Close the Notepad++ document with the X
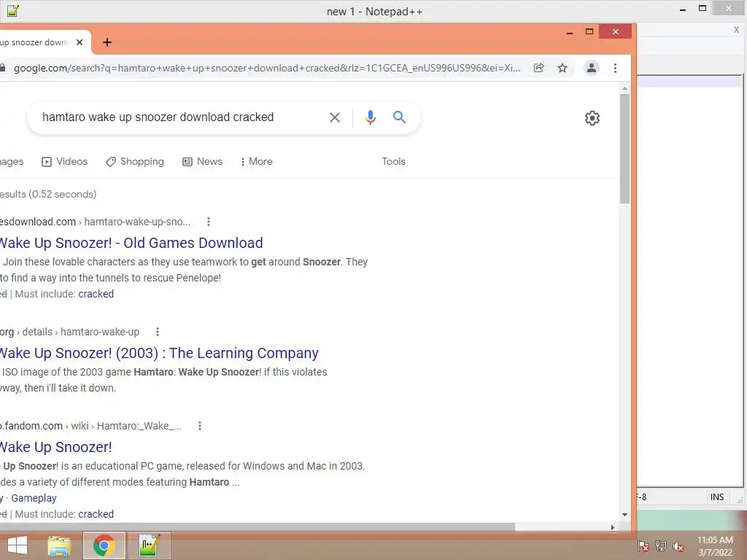 tap(736, 29)
